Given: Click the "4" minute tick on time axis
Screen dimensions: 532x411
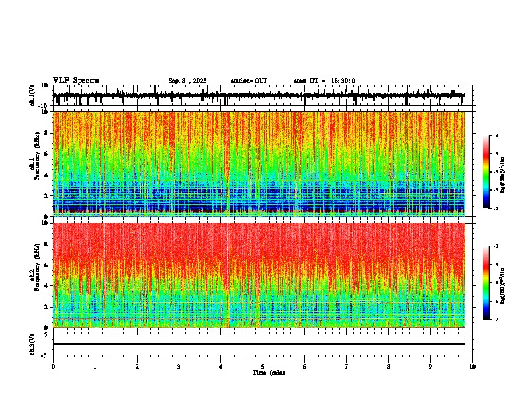Looking at the screenshot, I should (x=221, y=367).
